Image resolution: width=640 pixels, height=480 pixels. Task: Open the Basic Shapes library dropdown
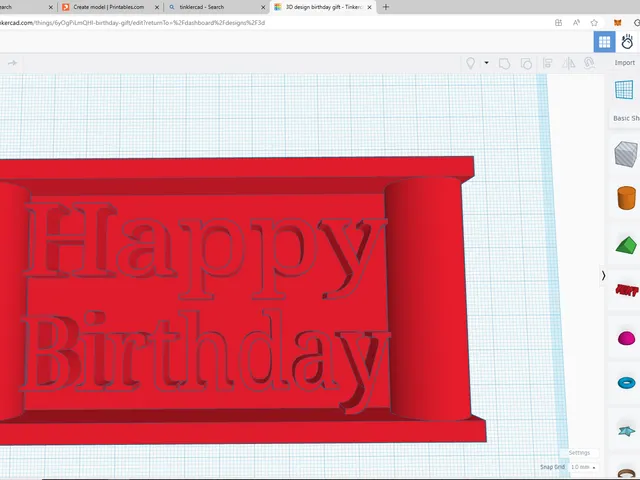[x=626, y=118]
